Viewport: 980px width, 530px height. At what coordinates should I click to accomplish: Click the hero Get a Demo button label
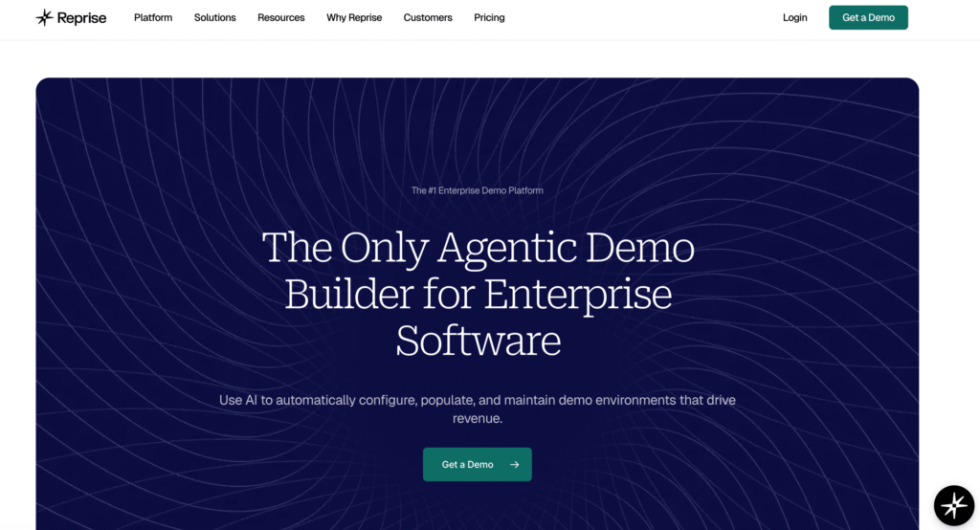[x=467, y=465]
